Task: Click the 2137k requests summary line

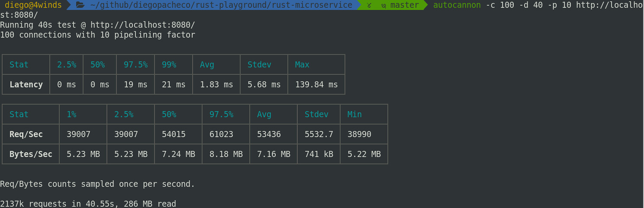Action: point(88,203)
